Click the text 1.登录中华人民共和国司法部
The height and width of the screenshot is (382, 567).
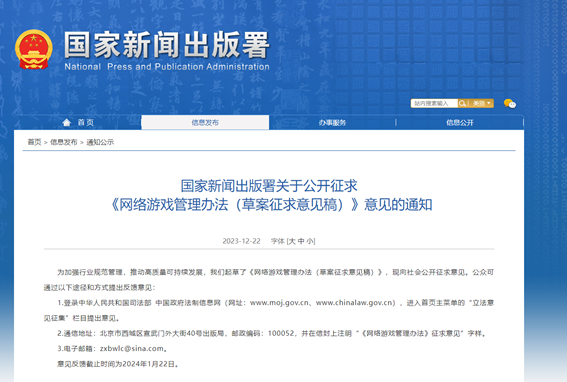(104, 303)
